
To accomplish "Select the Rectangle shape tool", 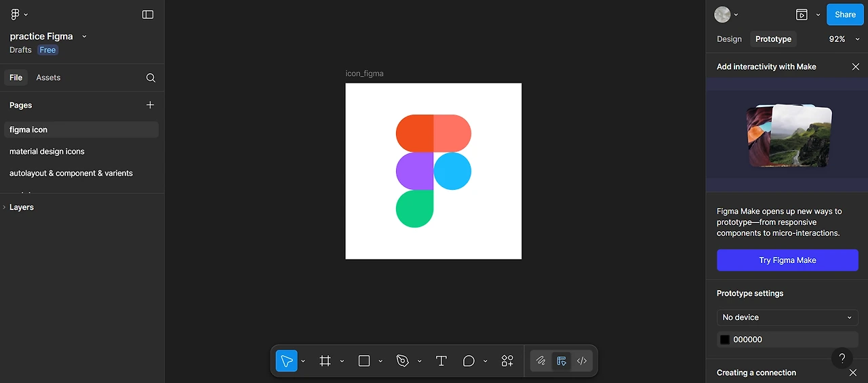I will click(364, 361).
